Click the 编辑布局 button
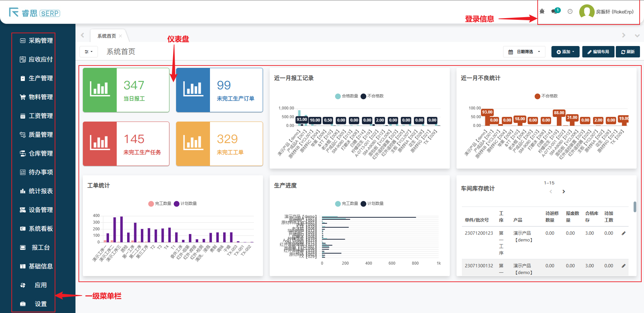This screenshot has height=313, width=644. click(598, 52)
